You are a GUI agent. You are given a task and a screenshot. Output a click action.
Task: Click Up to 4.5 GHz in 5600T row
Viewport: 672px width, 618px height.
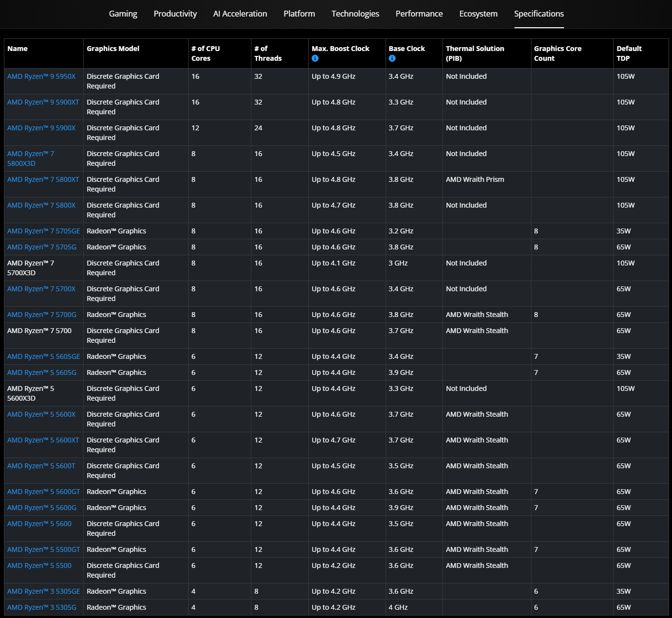click(x=334, y=466)
